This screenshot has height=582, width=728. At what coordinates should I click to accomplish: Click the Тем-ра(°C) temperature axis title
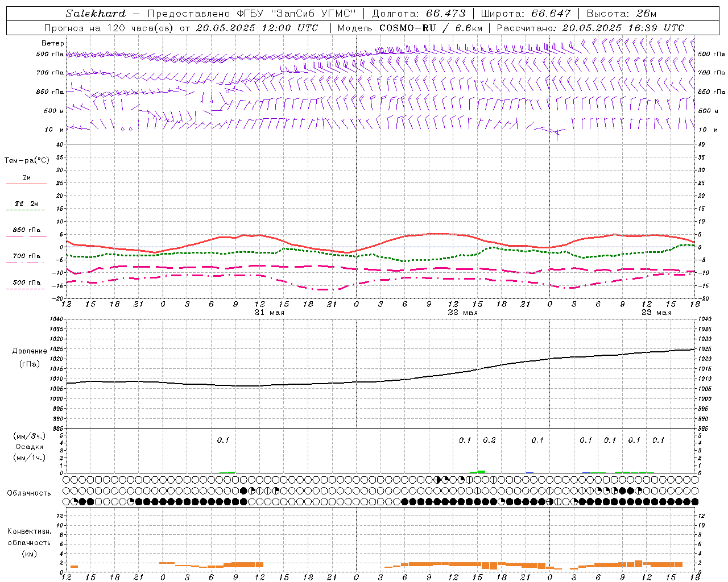point(27,161)
